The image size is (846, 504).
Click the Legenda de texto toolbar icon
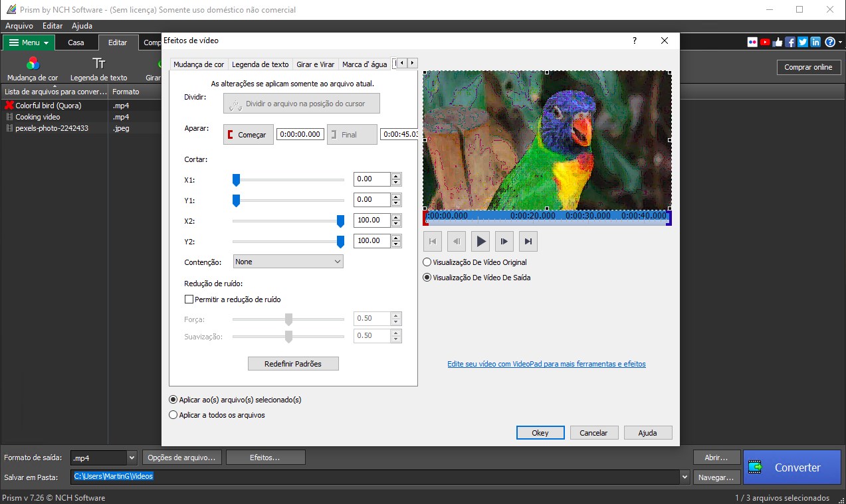click(x=99, y=64)
